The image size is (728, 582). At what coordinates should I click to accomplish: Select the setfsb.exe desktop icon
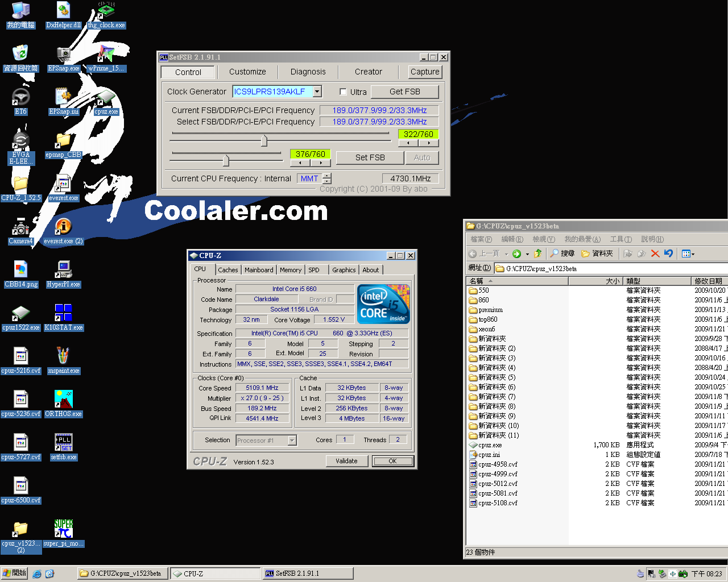click(x=64, y=447)
